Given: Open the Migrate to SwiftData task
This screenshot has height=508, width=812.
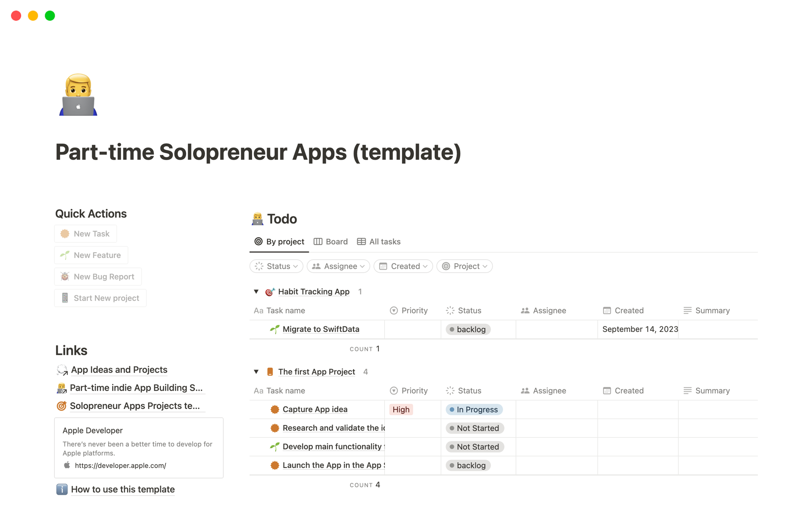Looking at the screenshot, I should [x=321, y=329].
